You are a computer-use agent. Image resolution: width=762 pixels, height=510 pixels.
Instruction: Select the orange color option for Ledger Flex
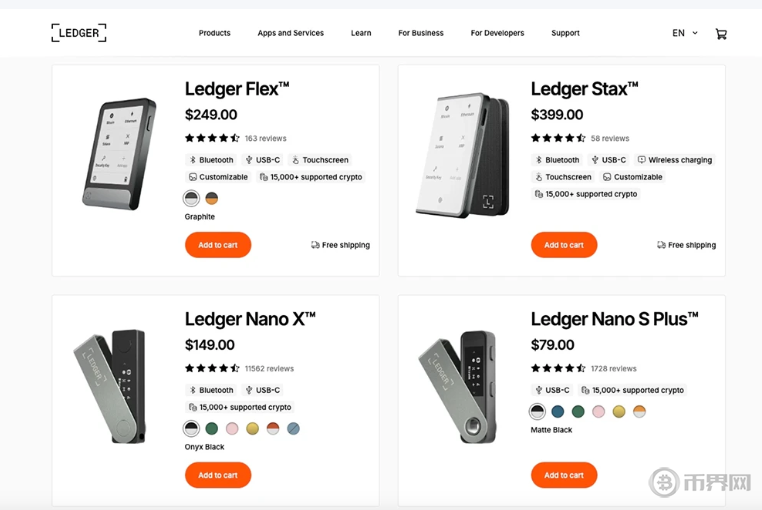[211, 198]
